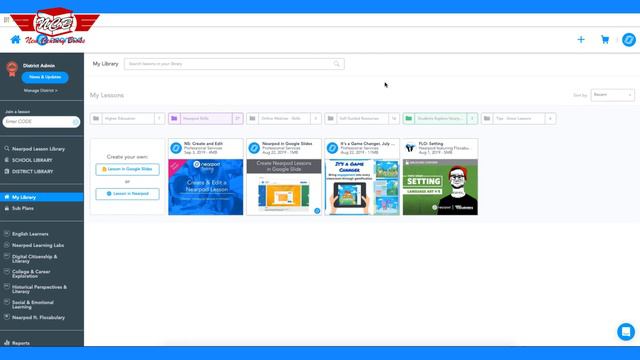Viewport: 640px width, 360px height.
Task: Open the Self-Guided Resources folder options arrow
Action: pyautogui.click(x=394, y=118)
